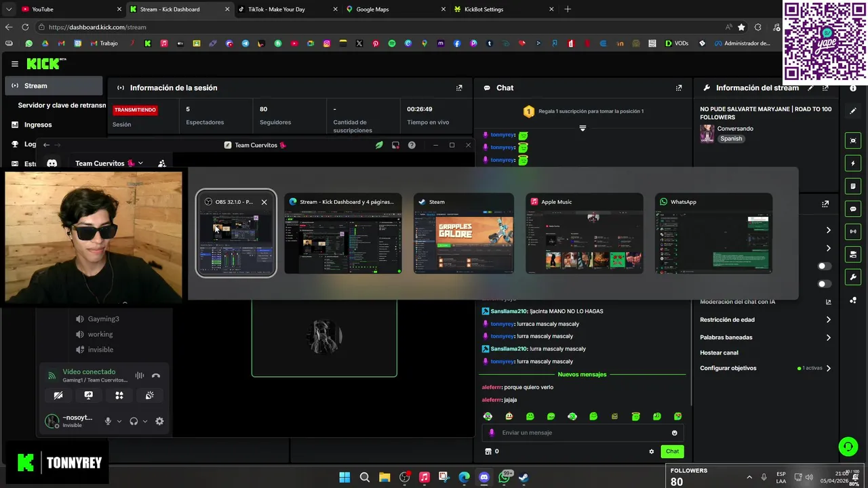
Task: Open Discord help question mark icon
Action: [412, 145]
